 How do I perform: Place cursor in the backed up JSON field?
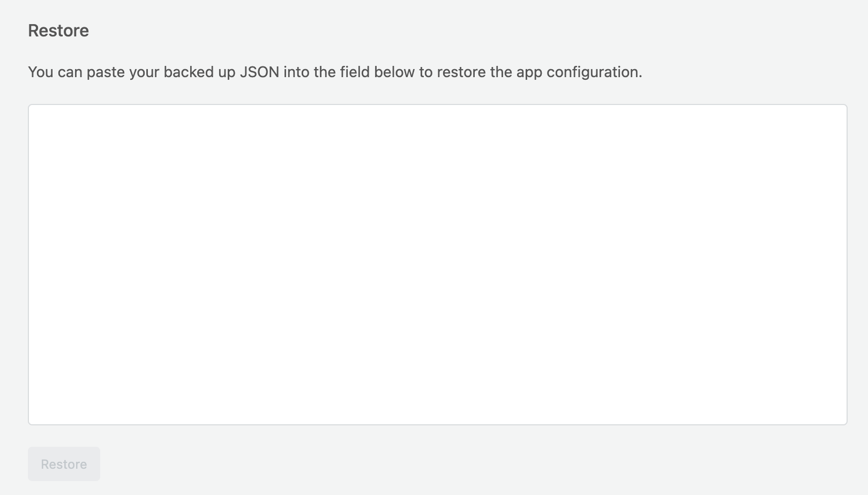coord(437,265)
